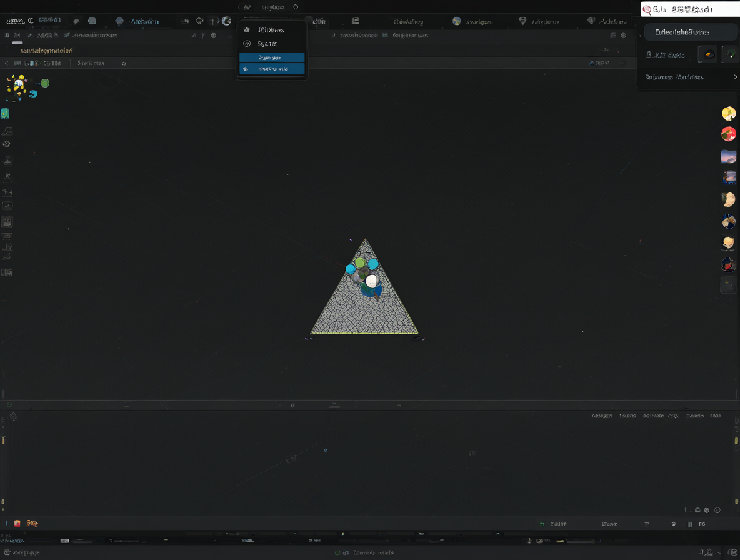
Task: Click the globe icon left of popup menu
Action: tap(226, 21)
